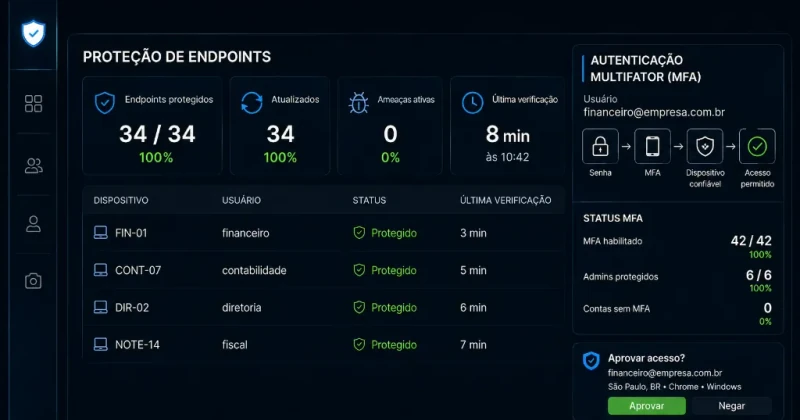
Task: Click the green shield next to FIN-01 status
Action: coord(359,233)
